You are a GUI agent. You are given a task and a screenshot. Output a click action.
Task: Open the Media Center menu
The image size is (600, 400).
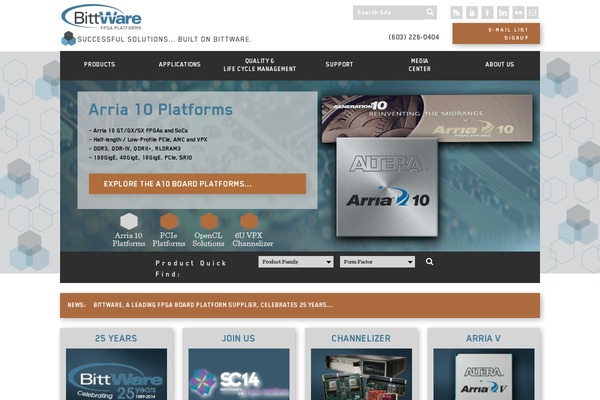click(x=419, y=65)
